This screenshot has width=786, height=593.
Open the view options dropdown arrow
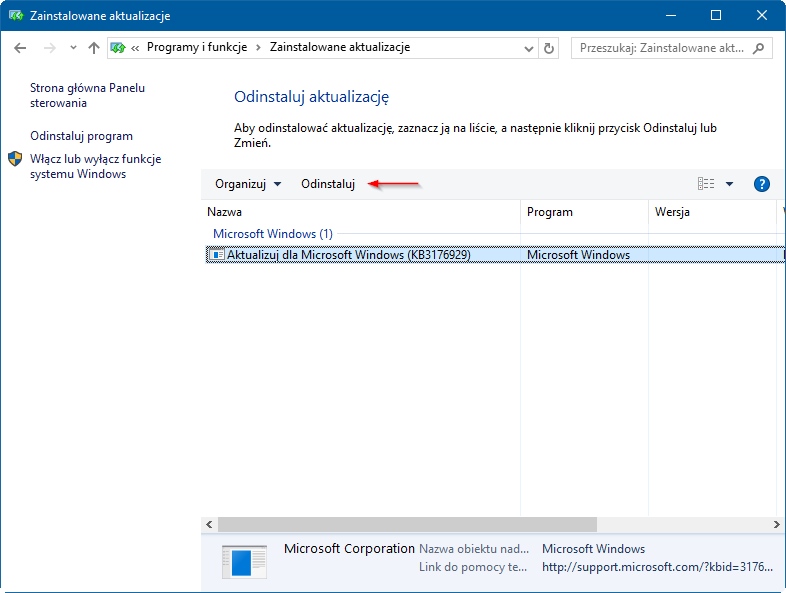coord(729,184)
